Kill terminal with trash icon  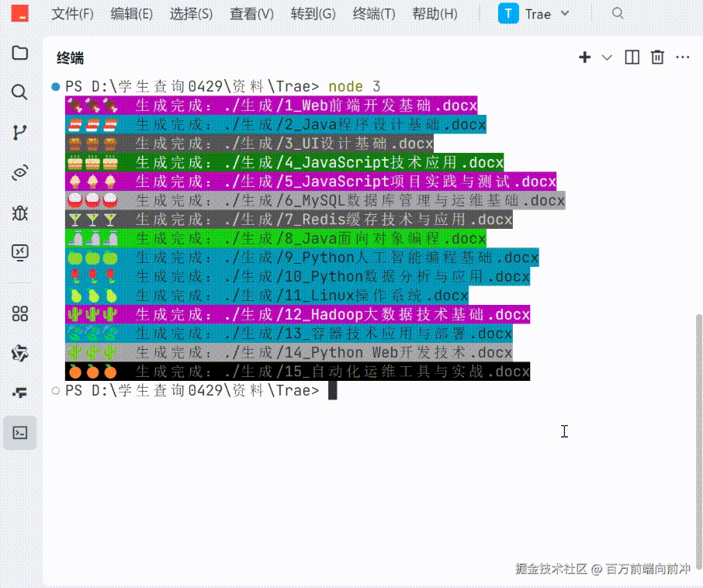click(657, 57)
